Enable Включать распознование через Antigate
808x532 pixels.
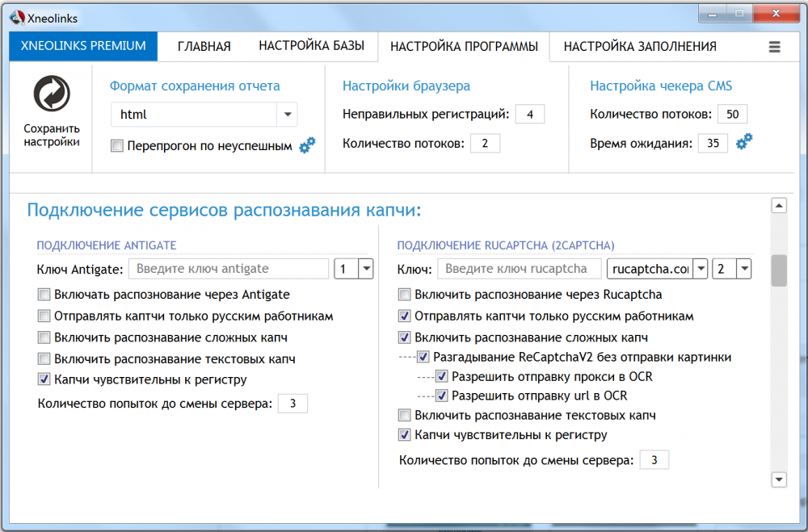44,295
